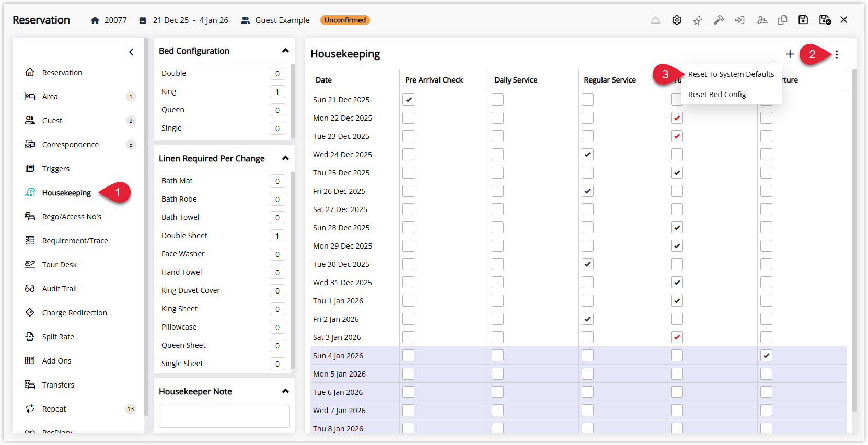Screen dimensions: 868x445
Task: Click the save and exit icon
Action: click(825, 20)
